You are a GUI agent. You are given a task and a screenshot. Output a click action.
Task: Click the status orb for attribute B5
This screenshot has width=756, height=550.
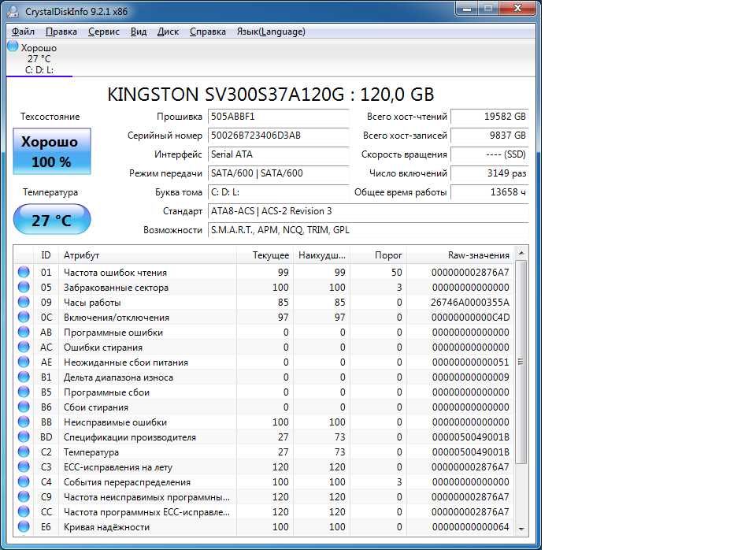(24, 392)
